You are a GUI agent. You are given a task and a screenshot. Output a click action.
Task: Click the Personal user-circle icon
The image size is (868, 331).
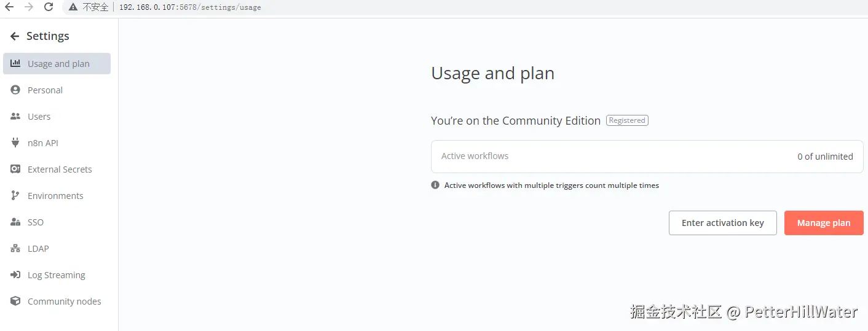click(x=15, y=90)
